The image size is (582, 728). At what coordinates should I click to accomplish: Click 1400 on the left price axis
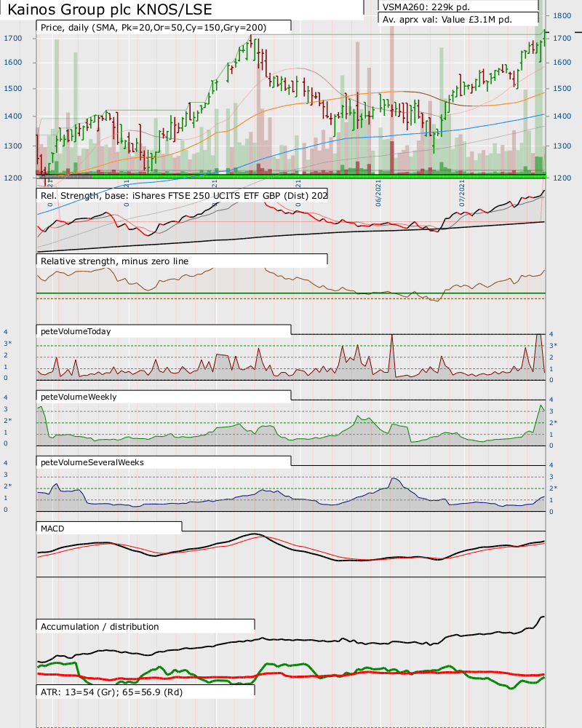pyautogui.click(x=13, y=116)
